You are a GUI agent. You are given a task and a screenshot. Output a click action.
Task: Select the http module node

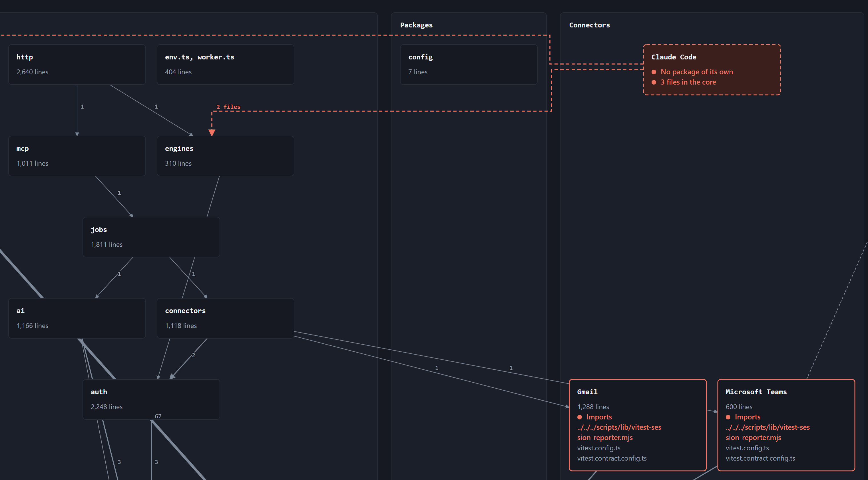pos(77,64)
